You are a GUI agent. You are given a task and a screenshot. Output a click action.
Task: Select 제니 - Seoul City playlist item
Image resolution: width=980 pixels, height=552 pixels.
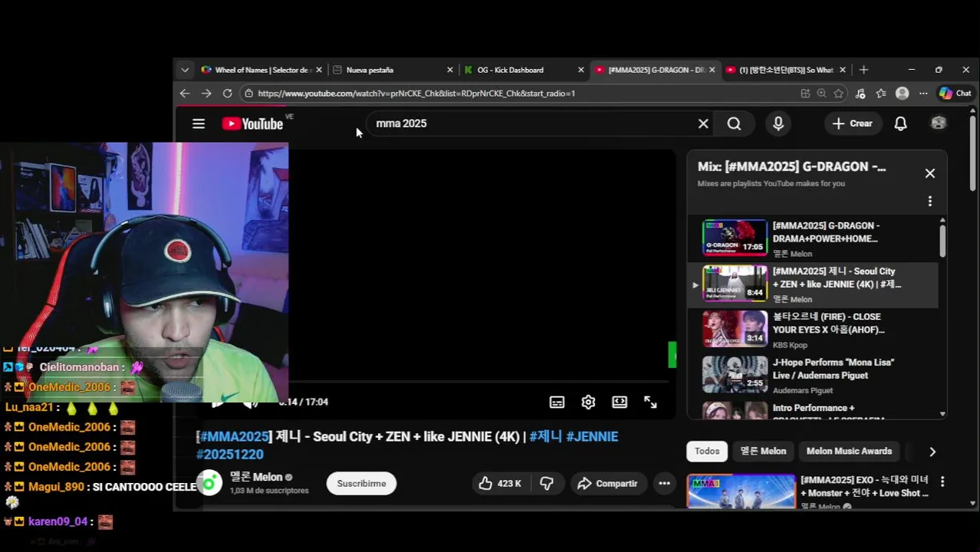click(813, 284)
